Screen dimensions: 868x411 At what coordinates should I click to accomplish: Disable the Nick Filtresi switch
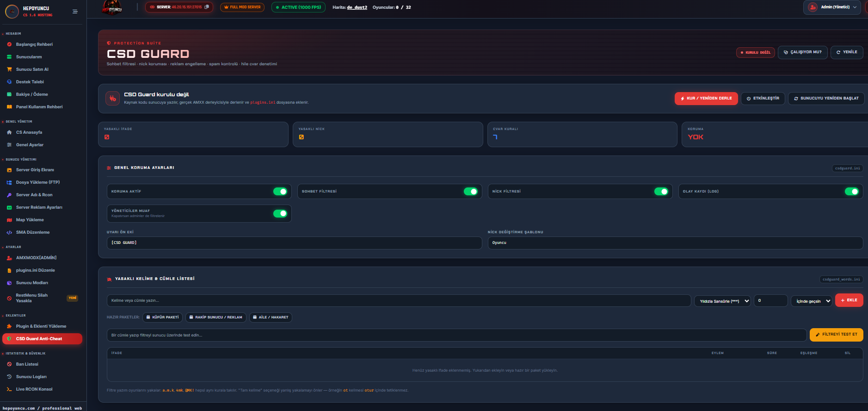click(x=661, y=191)
